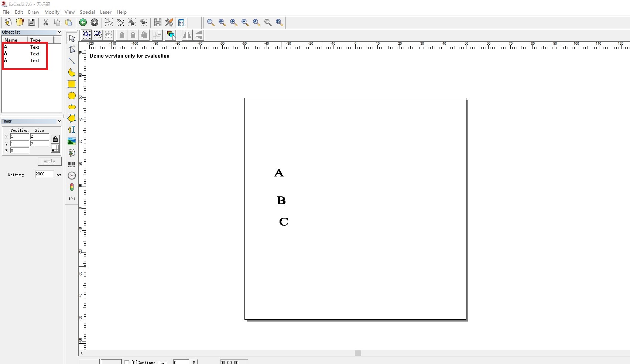630x364 pixels.
Task: Open the View menu
Action: [x=69, y=12]
